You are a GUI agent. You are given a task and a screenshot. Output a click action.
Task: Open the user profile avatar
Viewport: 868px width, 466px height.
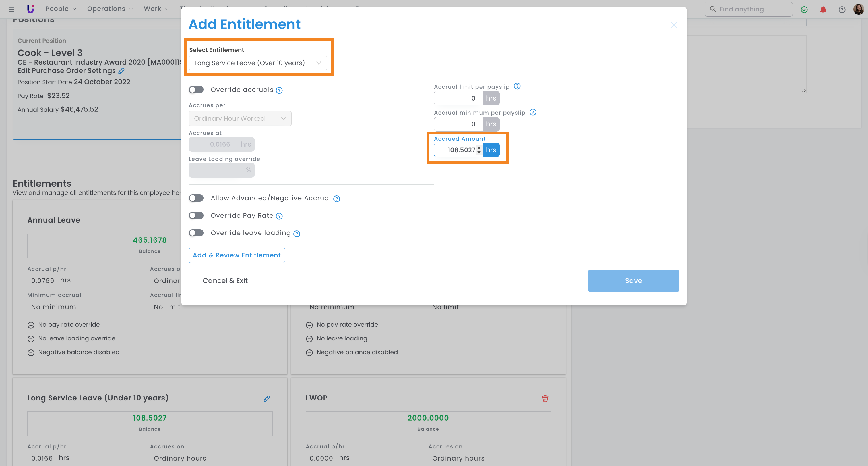click(858, 9)
